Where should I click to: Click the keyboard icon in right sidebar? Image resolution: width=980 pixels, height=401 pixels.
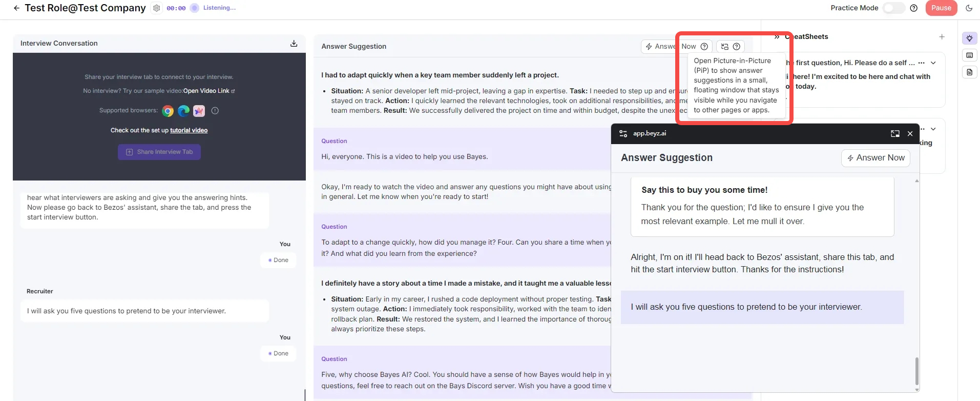(969, 55)
